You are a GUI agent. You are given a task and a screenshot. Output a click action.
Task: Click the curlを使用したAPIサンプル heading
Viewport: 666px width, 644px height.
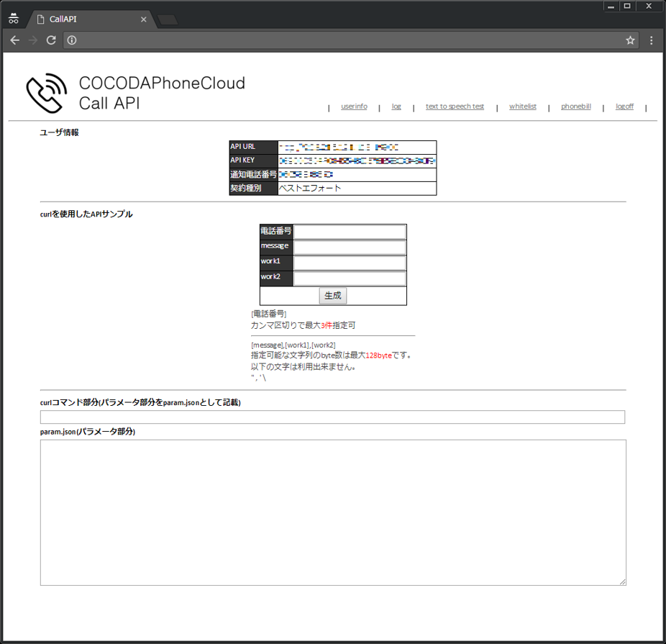point(86,214)
